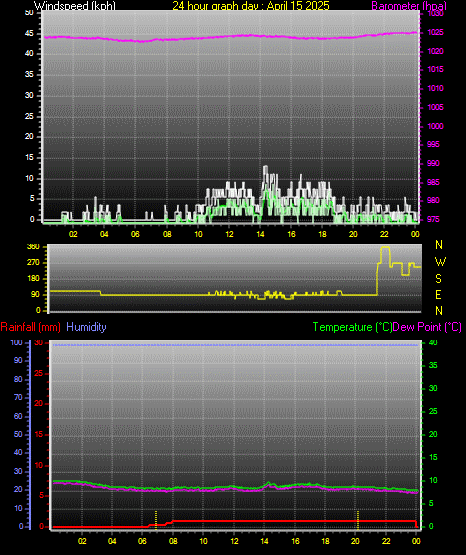Click the 100 tick on blue humidity axis
The width and height of the screenshot is (466, 555).
click(16, 343)
